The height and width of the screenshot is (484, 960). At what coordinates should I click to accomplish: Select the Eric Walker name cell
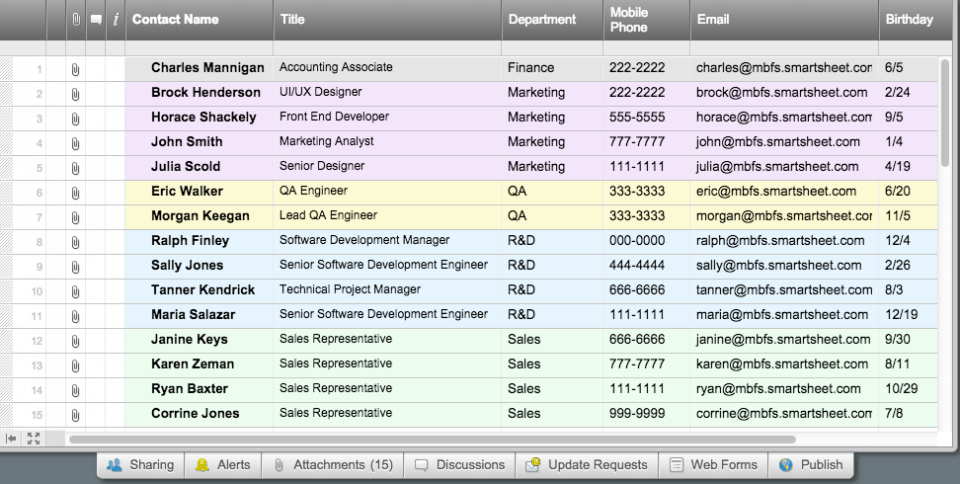tap(200, 192)
